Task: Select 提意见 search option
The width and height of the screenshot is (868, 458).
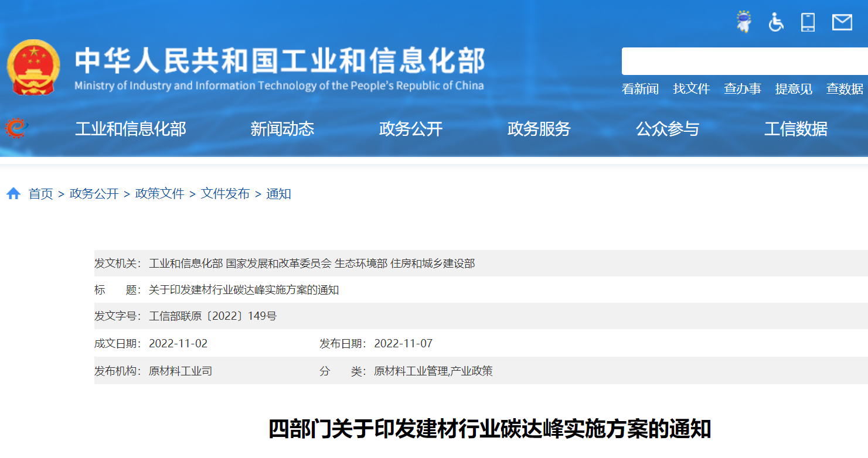Action: 794,89
